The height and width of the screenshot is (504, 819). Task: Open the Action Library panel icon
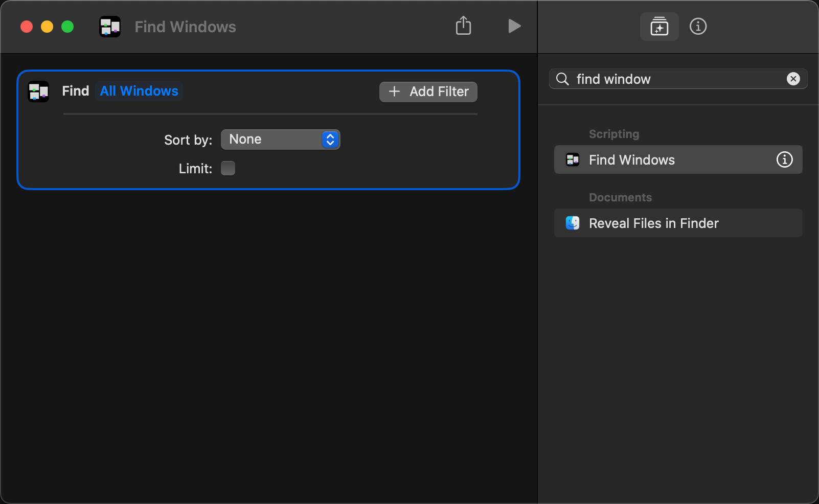click(x=659, y=27)
